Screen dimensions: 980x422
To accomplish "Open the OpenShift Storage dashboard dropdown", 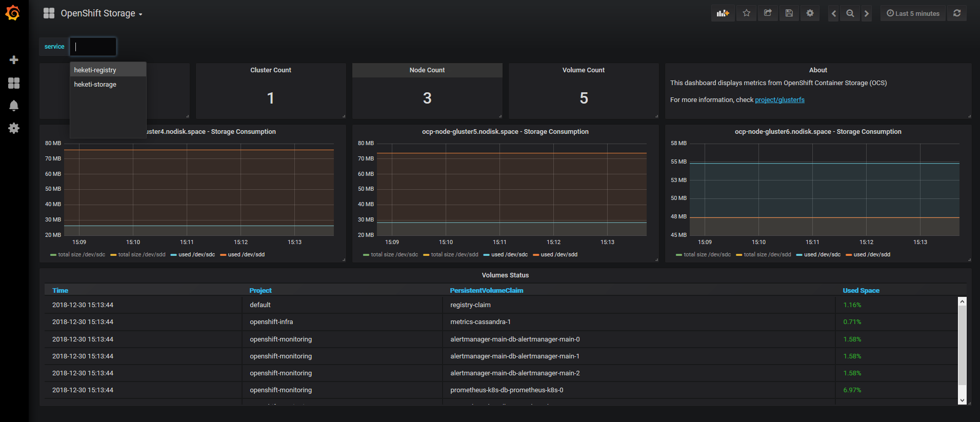I will coord(101,13).
